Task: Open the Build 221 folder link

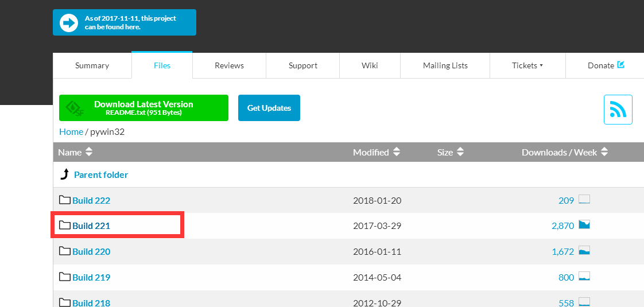Action: coord(91,226)
